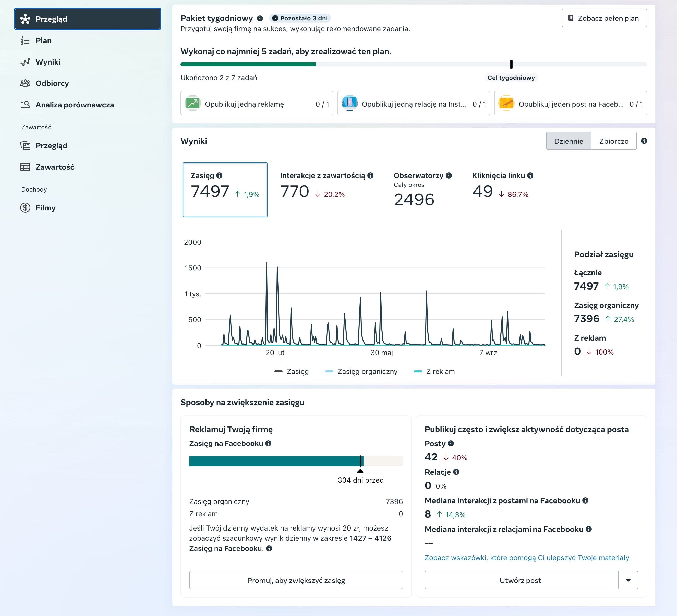Click the Filmy dollar icon
The height and width of the screenshot is (616, 677).
tap(25, 208)
